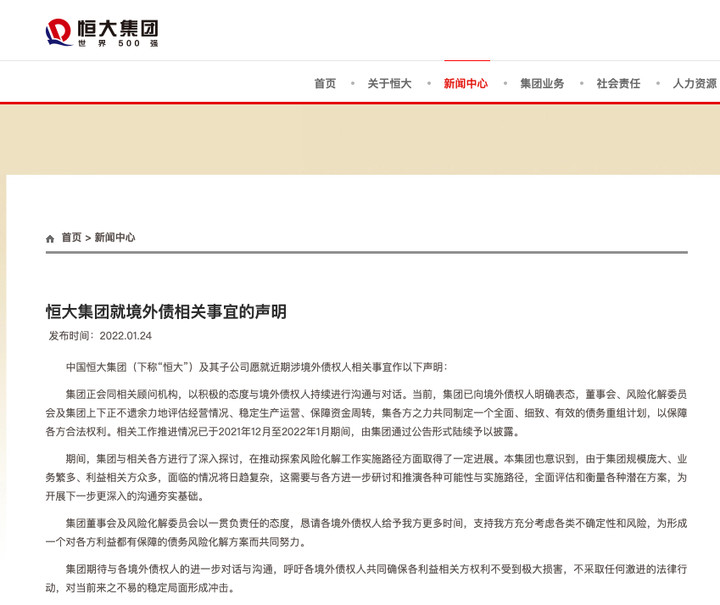
Task: Select the 新闻中心 navigation tab
Action: (x=466, y=84)
